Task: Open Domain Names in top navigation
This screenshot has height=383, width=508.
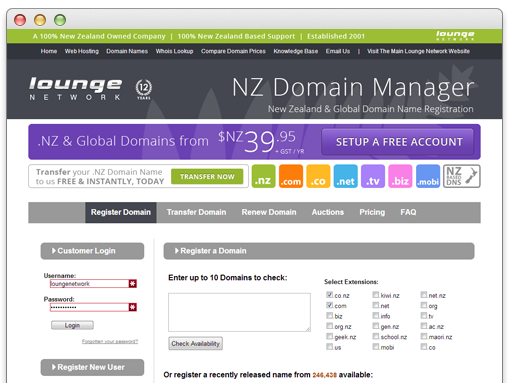Action: click(127, 51)
